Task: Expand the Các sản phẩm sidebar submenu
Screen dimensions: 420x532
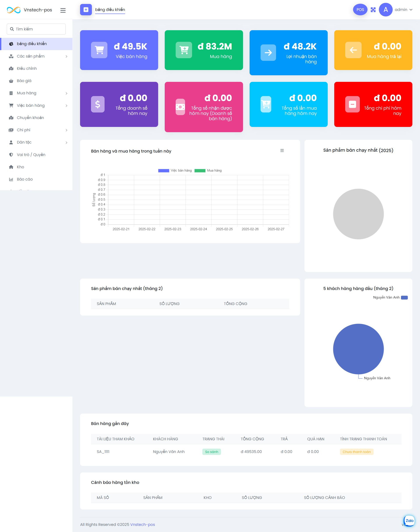Action: [x=66, y=56]
